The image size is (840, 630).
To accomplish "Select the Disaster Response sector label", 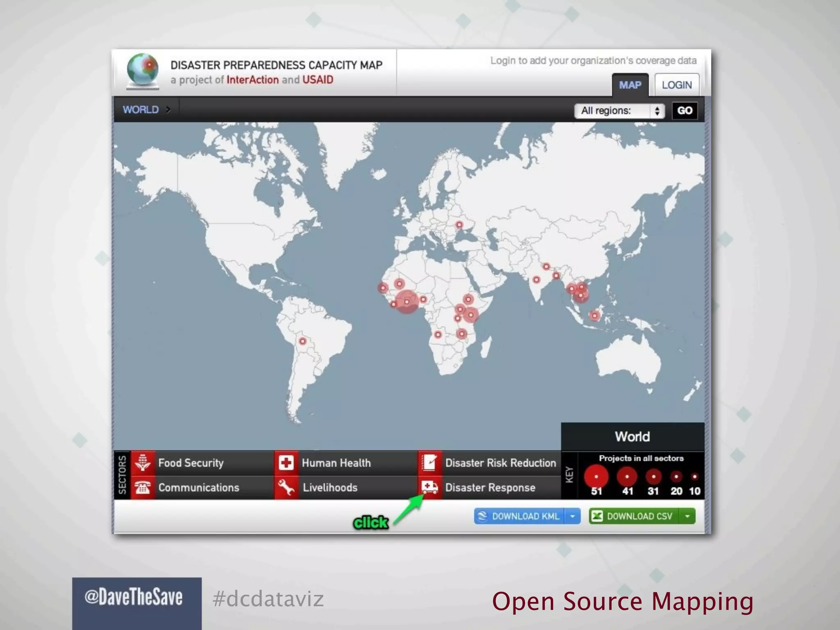I will click(x=490, y=487).
